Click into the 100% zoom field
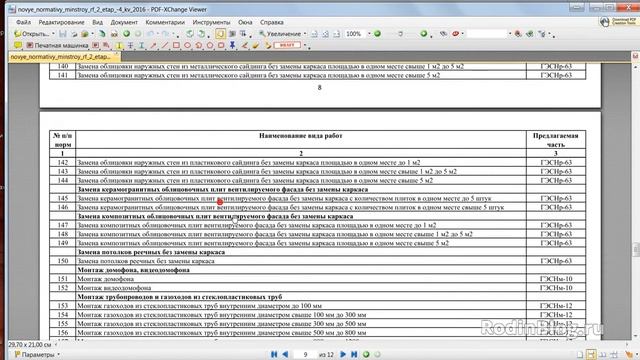This screenshot has width=640, height=360. point(355,34)
